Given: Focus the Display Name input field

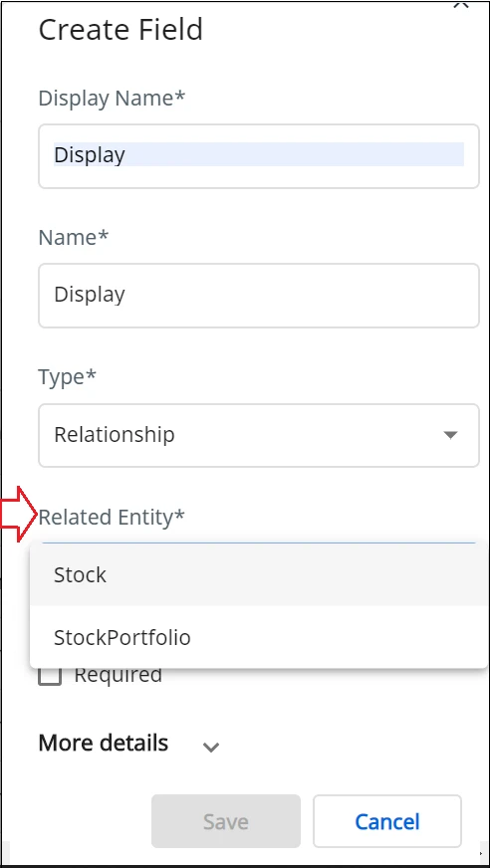Looking at the screenshot, I should pyautogui.click(x=259, y=156).
